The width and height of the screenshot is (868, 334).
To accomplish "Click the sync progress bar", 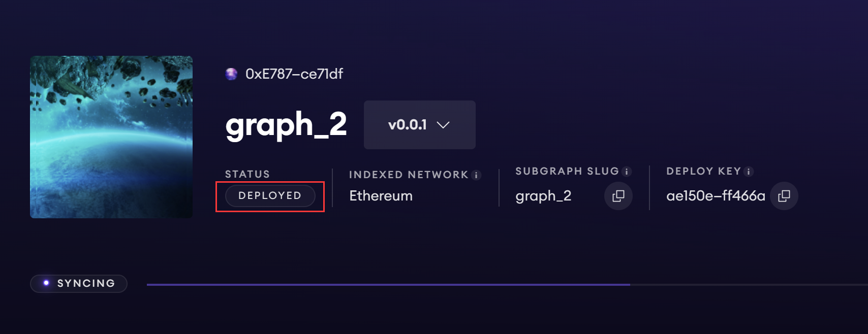I will click(388, 285).
